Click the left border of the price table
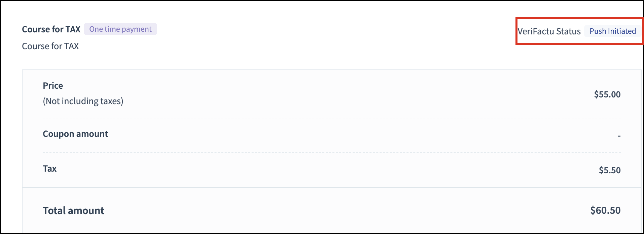 click(22, 152)
